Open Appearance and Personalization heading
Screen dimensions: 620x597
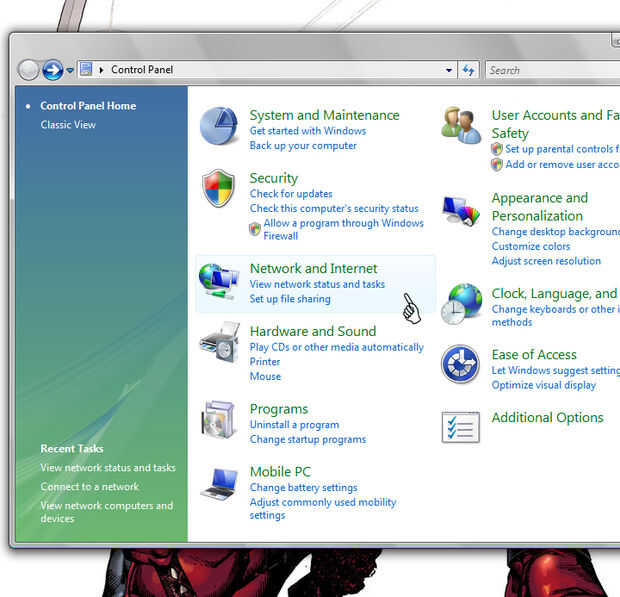tap(540, 207)
